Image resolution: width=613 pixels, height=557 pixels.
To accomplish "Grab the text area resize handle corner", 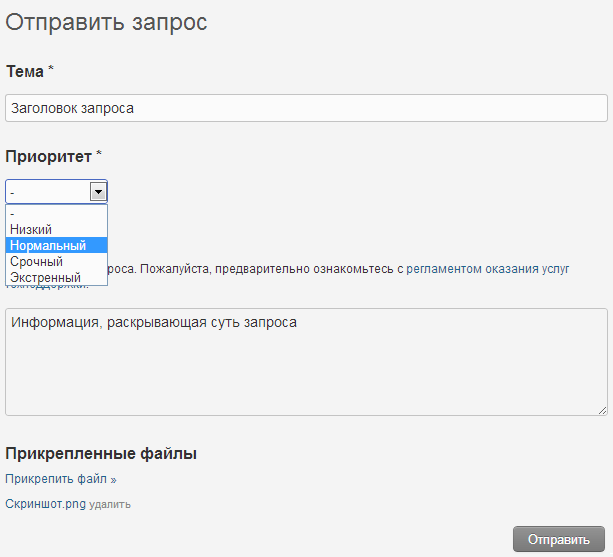I will click(x=602, y=410).
